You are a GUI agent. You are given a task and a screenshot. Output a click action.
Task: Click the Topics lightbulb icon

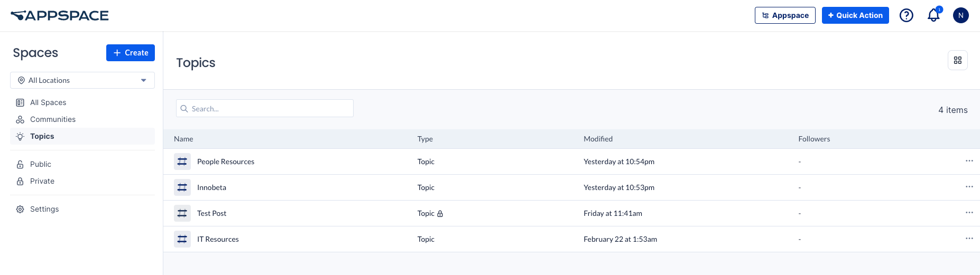click(x=20, y=136)
